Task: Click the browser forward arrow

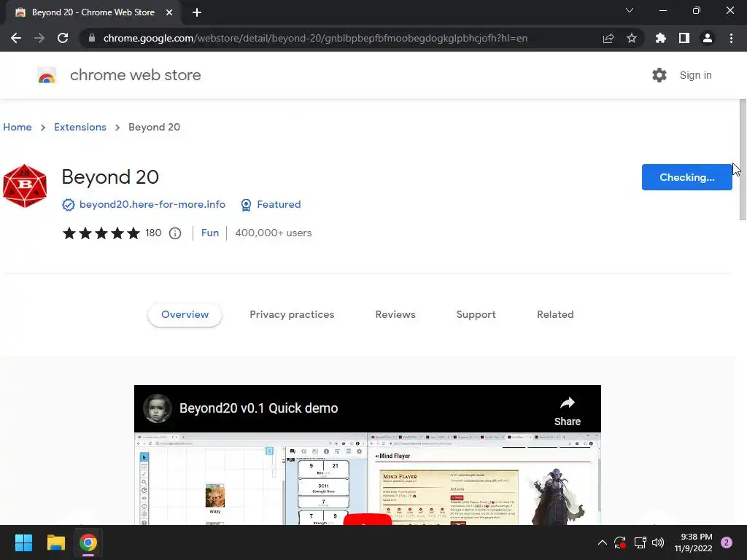Action: (x=39, y=38)
